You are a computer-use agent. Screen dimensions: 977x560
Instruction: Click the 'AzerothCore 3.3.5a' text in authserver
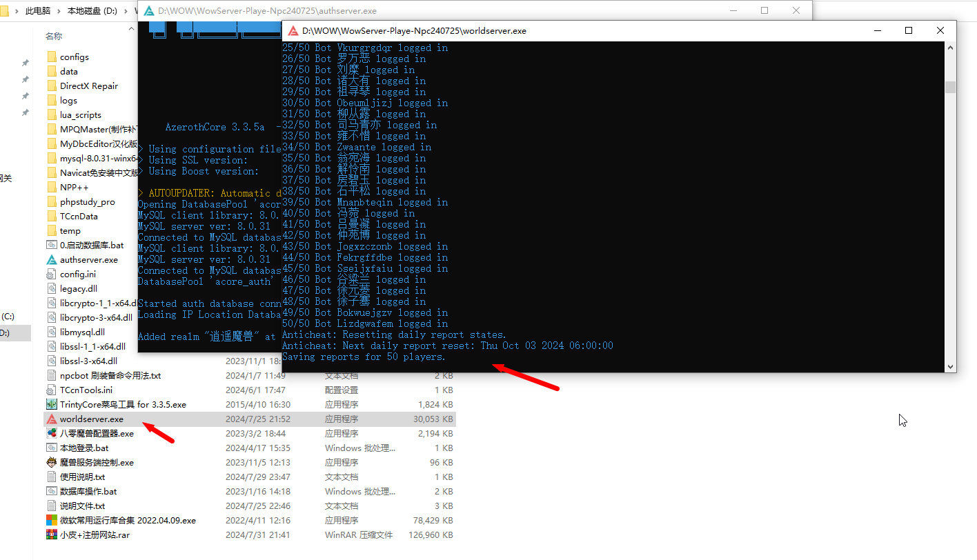click(215, 127)
